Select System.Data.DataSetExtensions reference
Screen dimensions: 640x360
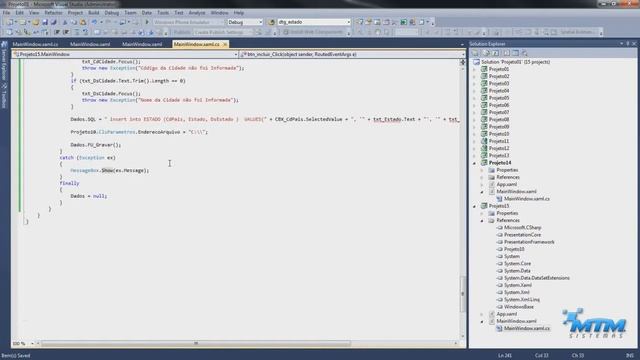point(537,278)
